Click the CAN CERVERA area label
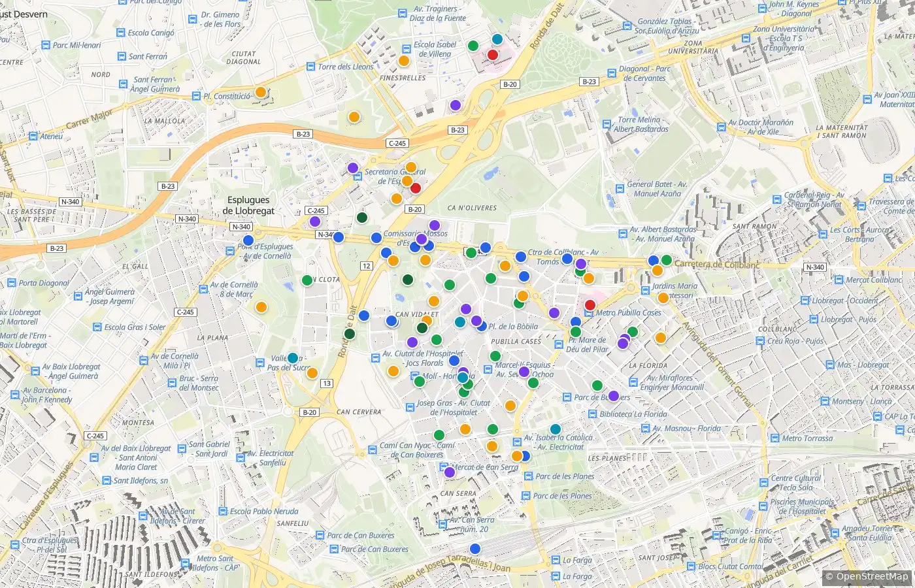The image size is (915, 588). [x=359, y=412]
